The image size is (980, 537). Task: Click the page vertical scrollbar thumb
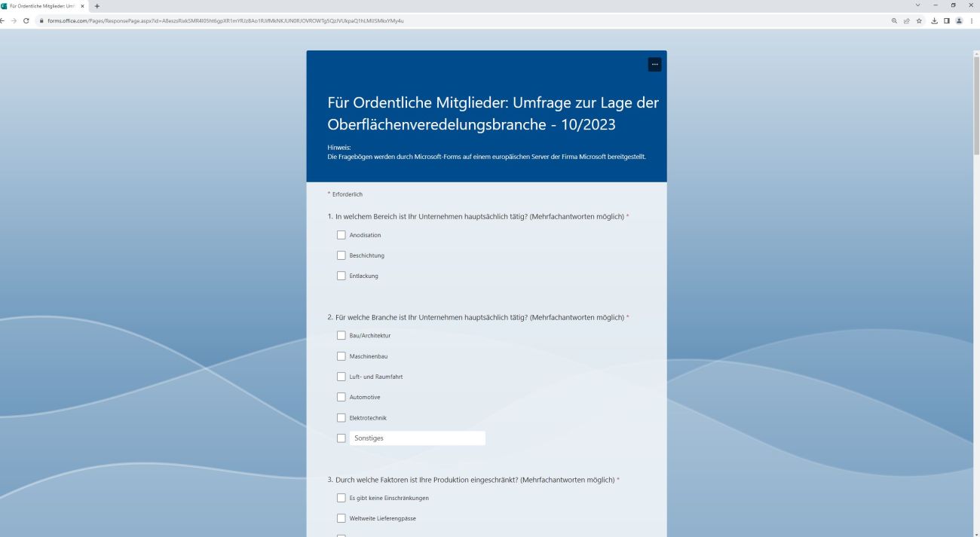click(x=976, y=105)
